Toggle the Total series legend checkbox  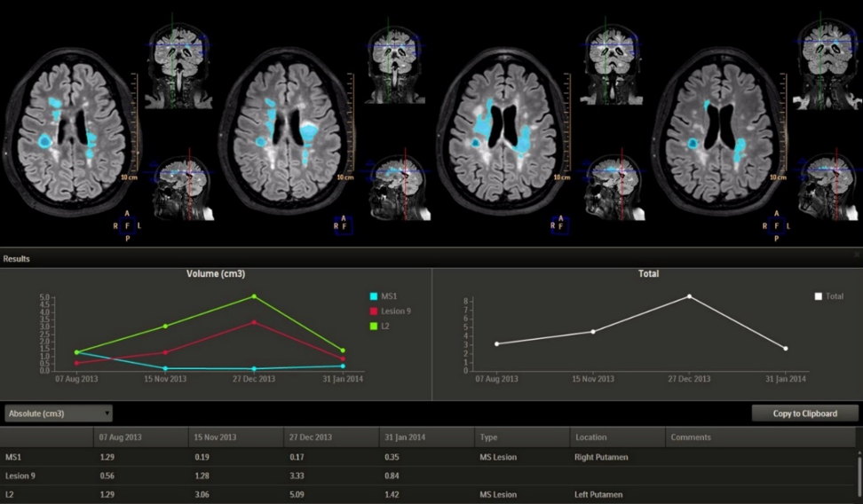[x=819, y=296]
